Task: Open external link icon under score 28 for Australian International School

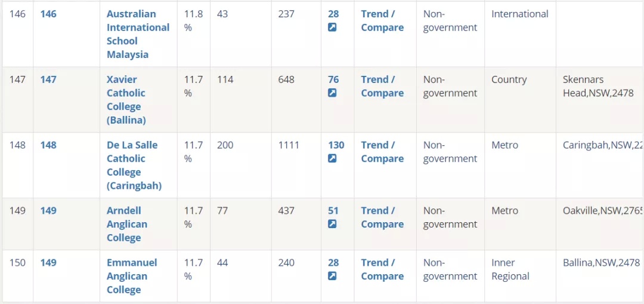Action: point(332,27)
